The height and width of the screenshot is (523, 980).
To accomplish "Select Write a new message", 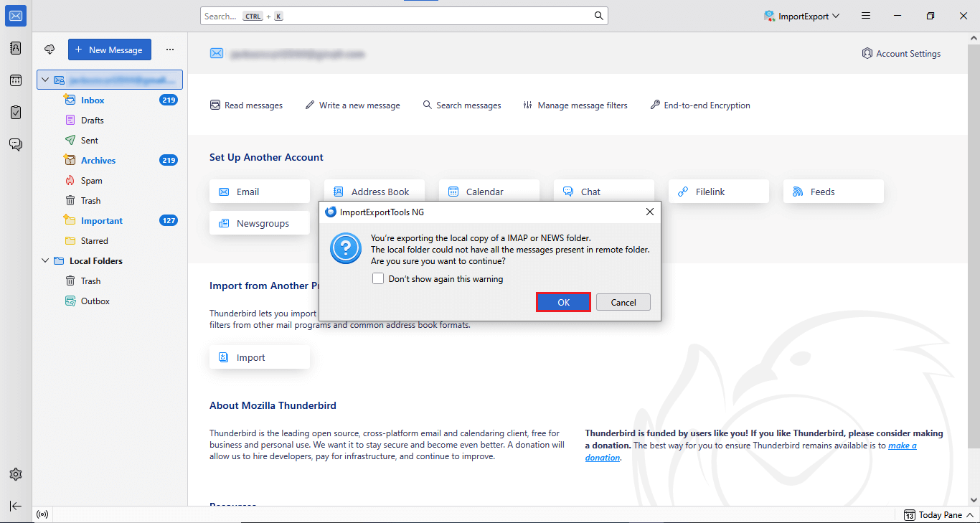I will (352, 105).
